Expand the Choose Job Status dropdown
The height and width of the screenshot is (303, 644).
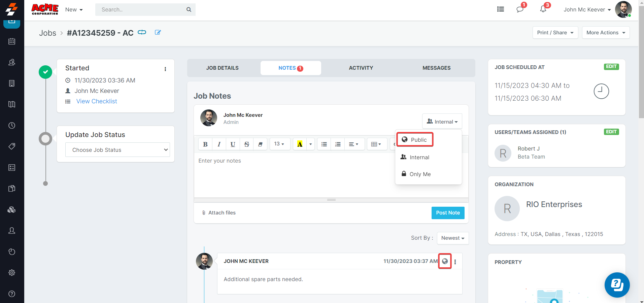117,150
